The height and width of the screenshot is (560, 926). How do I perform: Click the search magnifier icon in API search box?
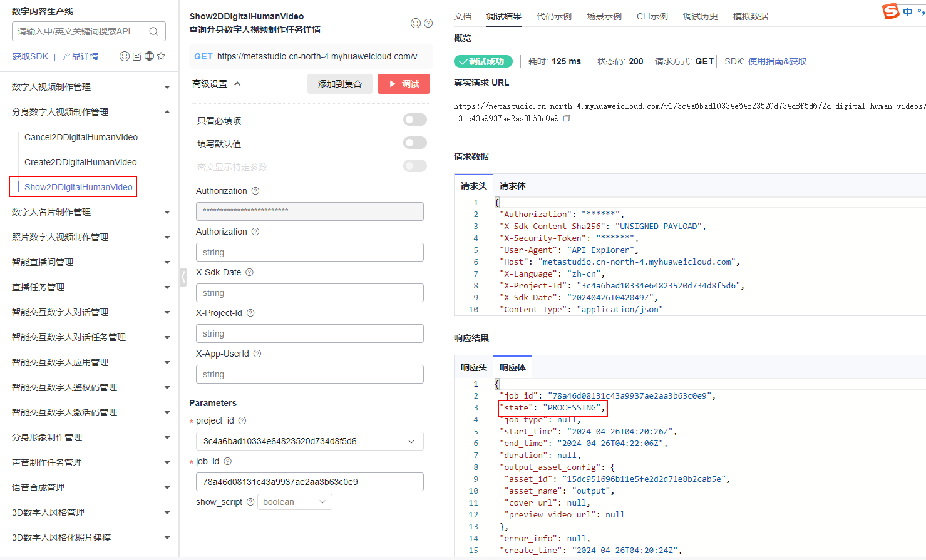pos(153,31)
